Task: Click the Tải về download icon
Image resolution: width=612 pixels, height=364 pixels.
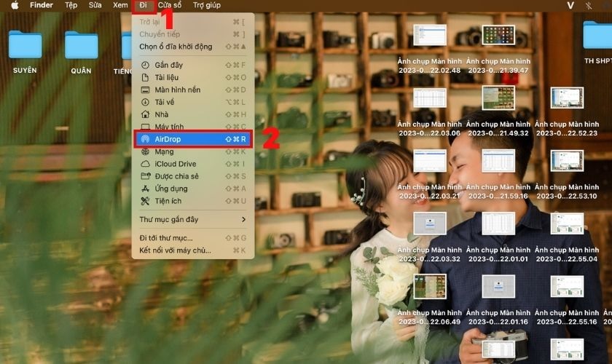Action: pyautogui.click(x=145, y=102)
